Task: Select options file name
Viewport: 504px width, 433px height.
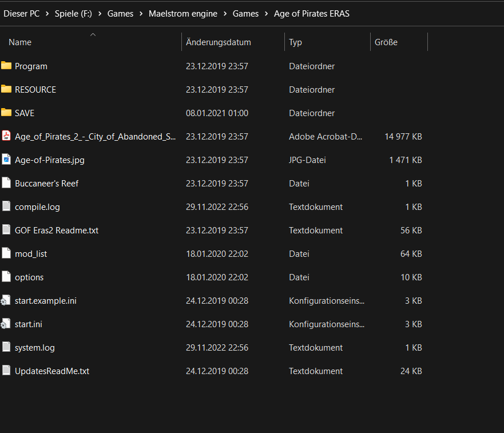Action: point(29,277)
